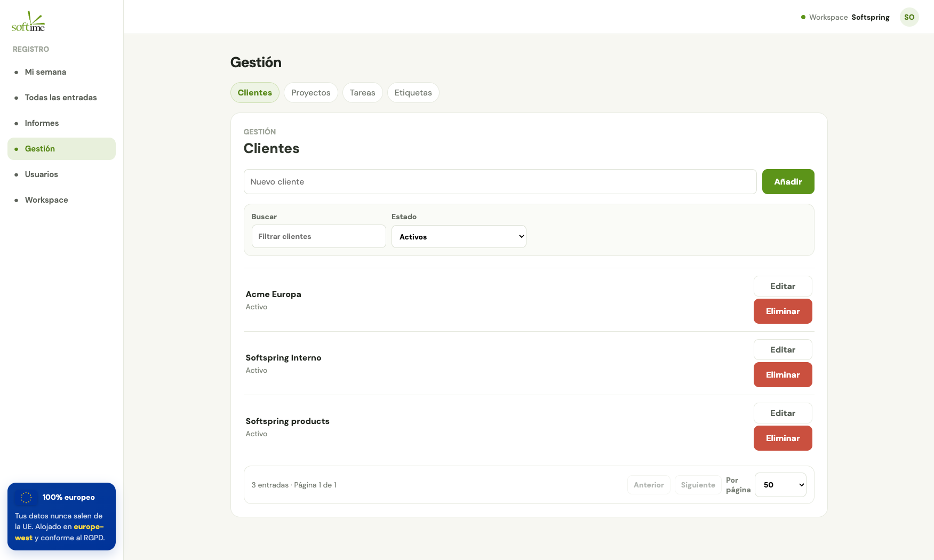Click the Softime logo
The image size is (934, 560).
click(x=28, y=21)
